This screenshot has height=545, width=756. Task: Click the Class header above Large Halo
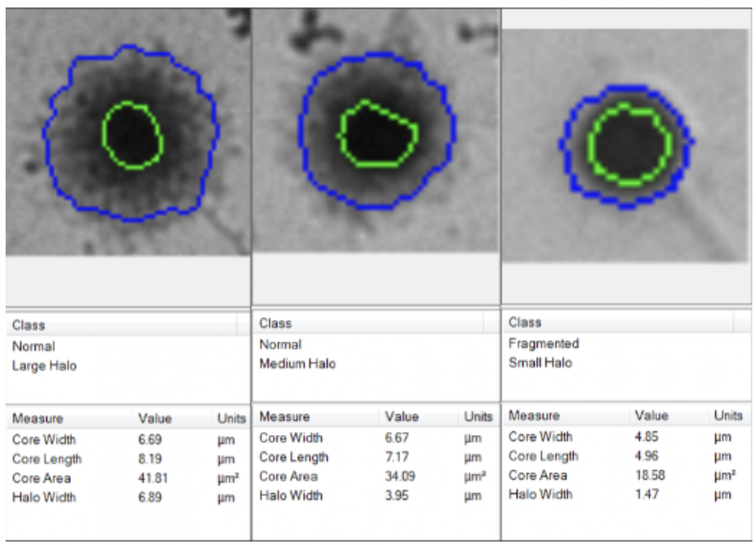29,325
